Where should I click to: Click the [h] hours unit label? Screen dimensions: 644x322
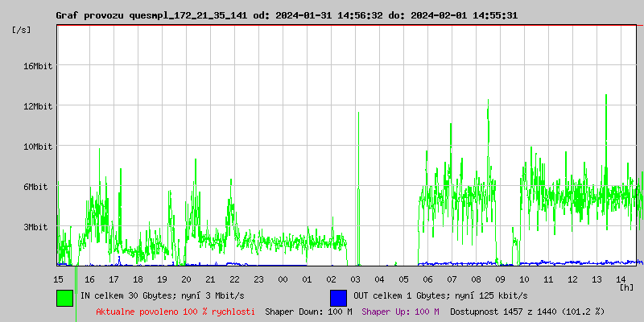pyautogui.click(x=626, y=287)
